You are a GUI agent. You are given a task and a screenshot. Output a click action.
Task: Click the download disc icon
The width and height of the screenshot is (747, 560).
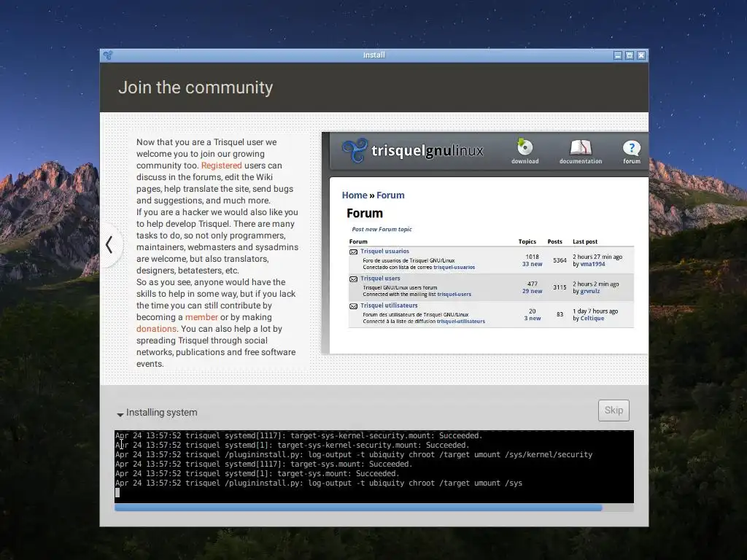coord(525,147)
